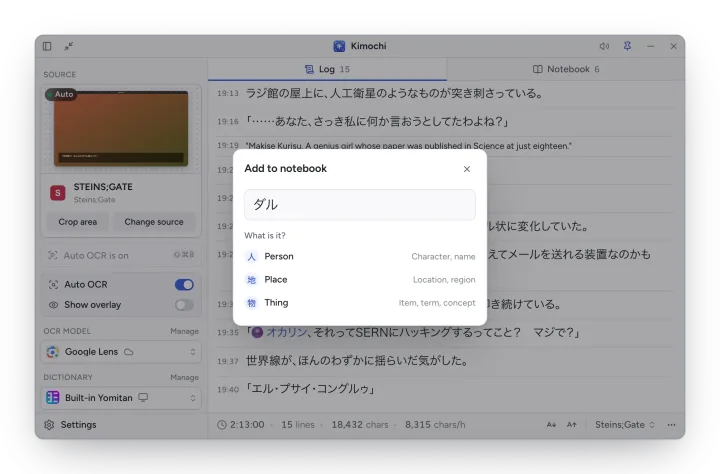Click the Built-in Yomitan logo icon
720x474 pixels.
pyautogui.click(x=52, y=398)
